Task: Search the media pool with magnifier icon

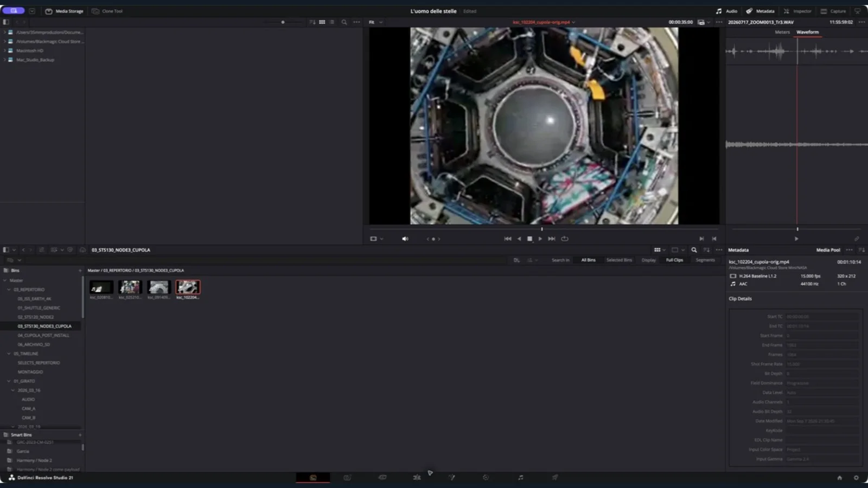Action: (x=694, y=250)
